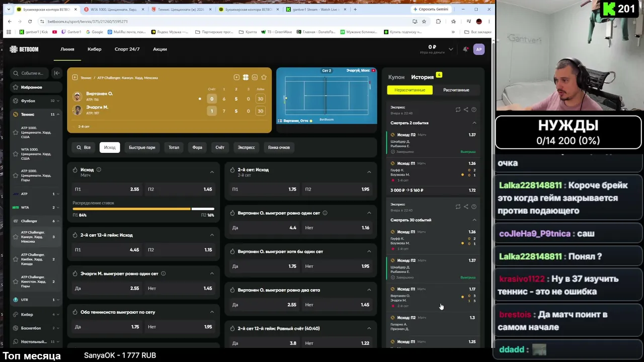Switch to the Купон tab

(396, 77)
